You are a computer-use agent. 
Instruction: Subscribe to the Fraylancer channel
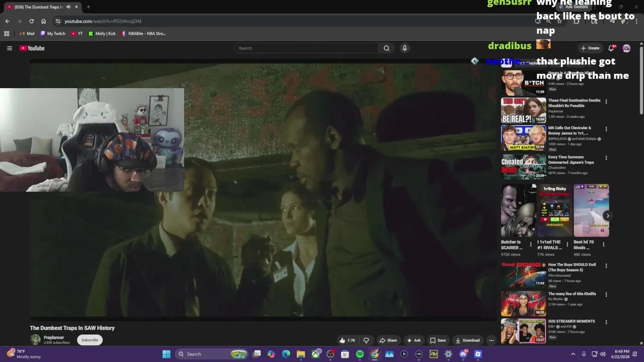tap(90, 340)
